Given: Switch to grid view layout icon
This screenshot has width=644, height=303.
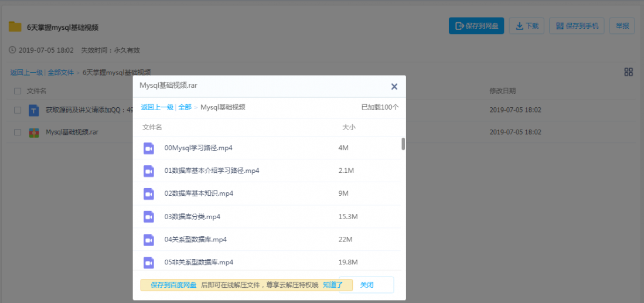Looking at the screenshot, I should (628, 72).
